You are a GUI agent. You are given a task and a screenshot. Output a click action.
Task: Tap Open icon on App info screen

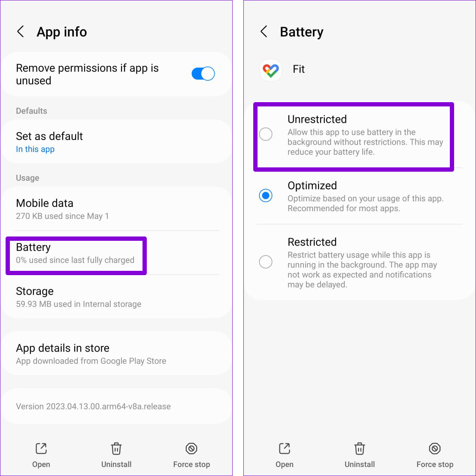click(41, 449)
